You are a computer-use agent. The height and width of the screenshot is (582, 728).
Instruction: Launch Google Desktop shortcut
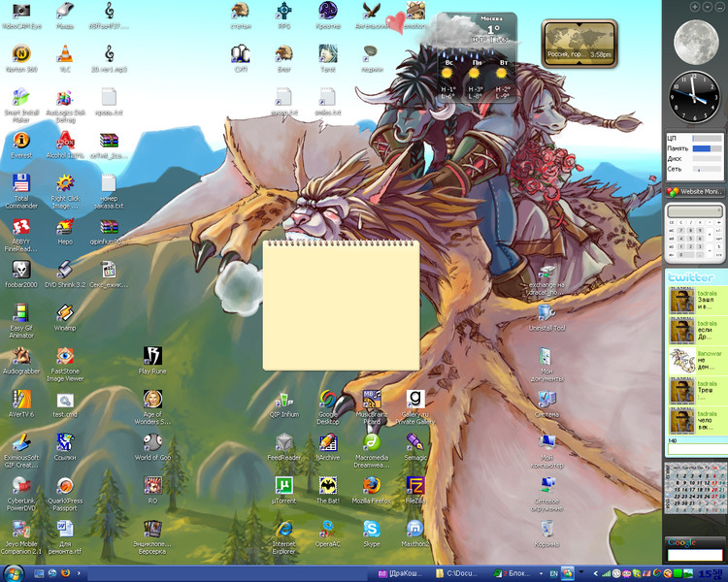pyautogui.click(x=328, y=407)
